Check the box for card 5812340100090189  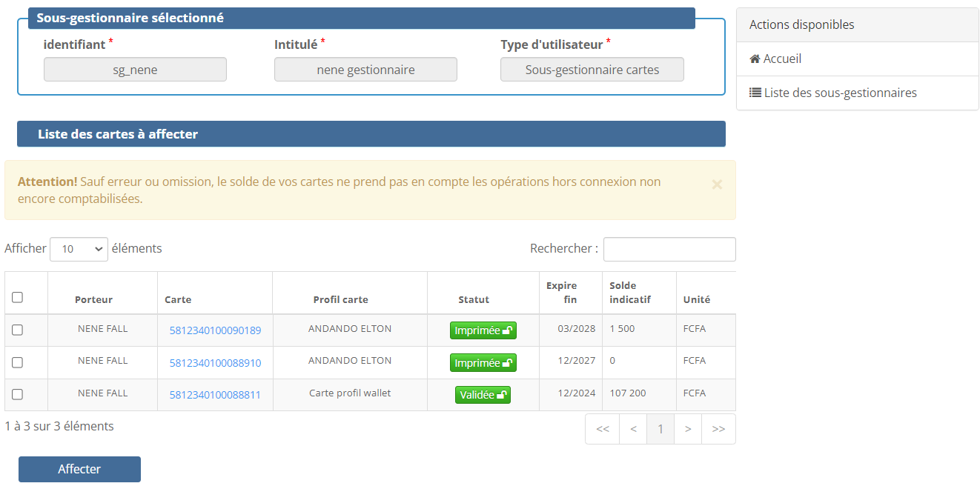click(18, 330)
